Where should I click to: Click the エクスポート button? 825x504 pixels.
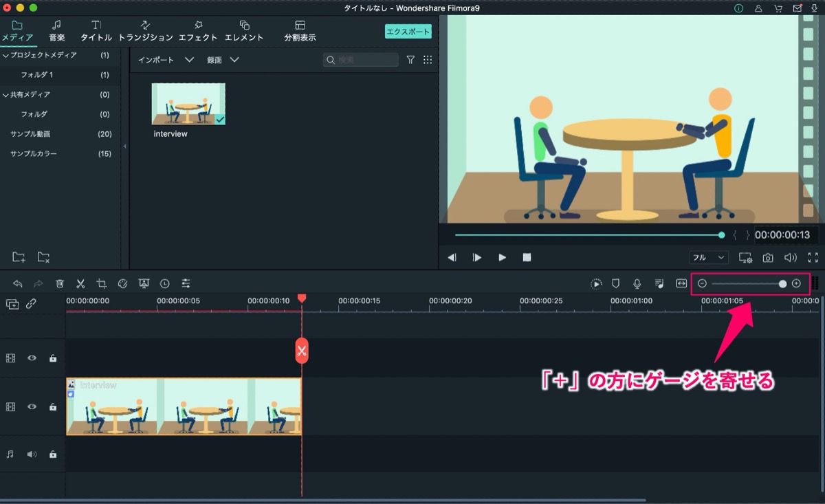point(408,32)
